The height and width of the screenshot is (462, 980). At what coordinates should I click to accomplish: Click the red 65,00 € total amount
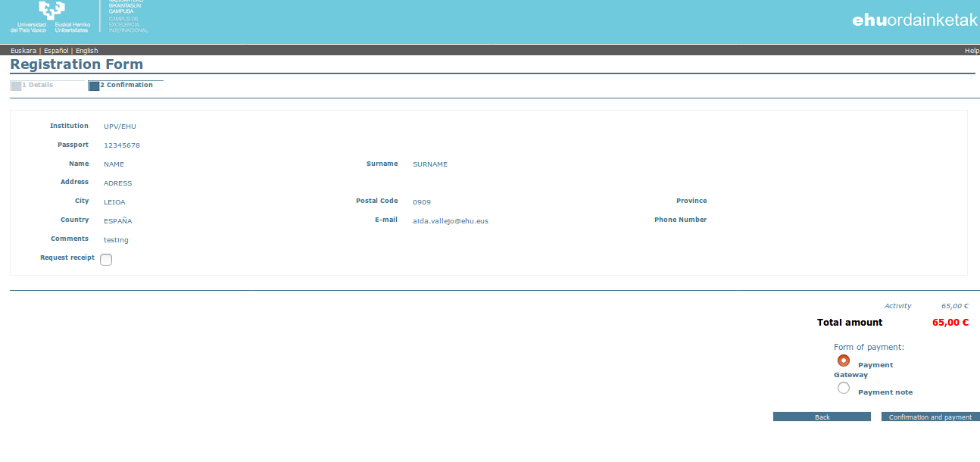tap(950, 323)
